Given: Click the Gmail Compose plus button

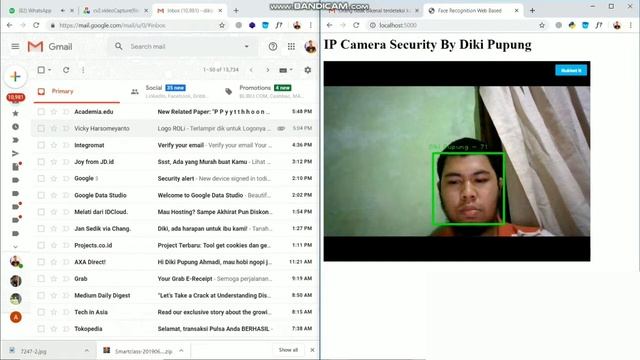Looking at the screenshot, I should point(16,76).
